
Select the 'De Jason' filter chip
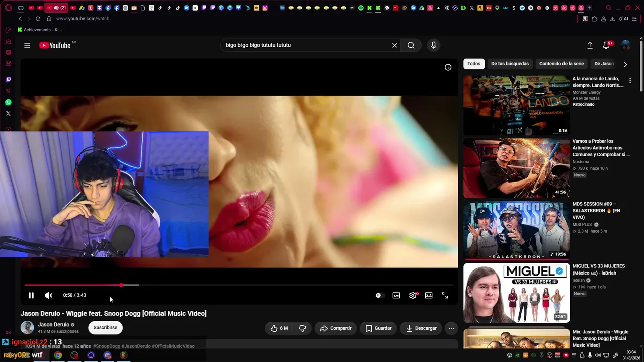pyautogui.click(x=604, y=64)
